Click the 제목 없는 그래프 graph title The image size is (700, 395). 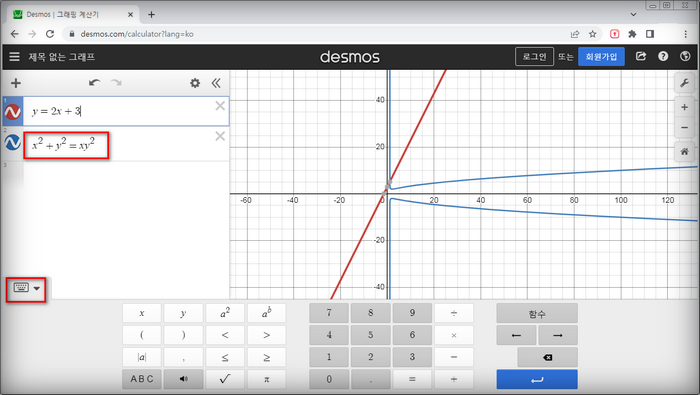62,57
